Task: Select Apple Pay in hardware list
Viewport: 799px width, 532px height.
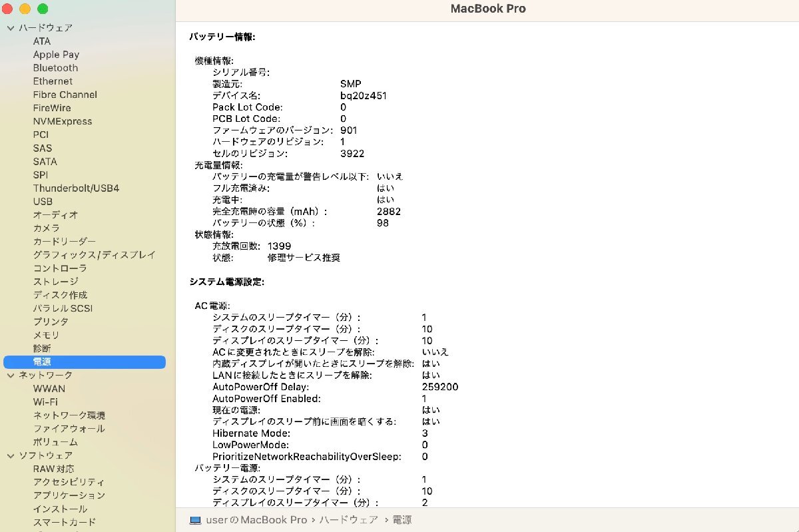Action: pyautogui.click(x=56, y=55)
